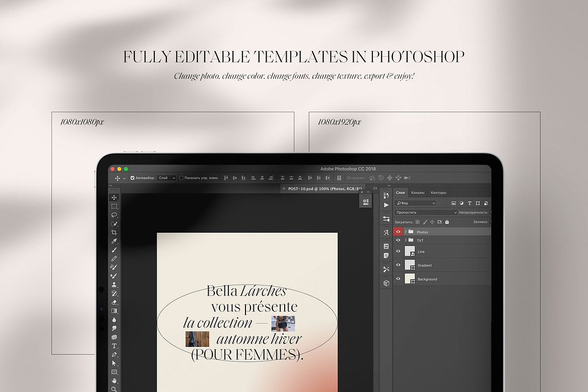Filter layers by pixel layers icon
The height and width of the screenshot is (392, 588).
[x=454, y=203]
